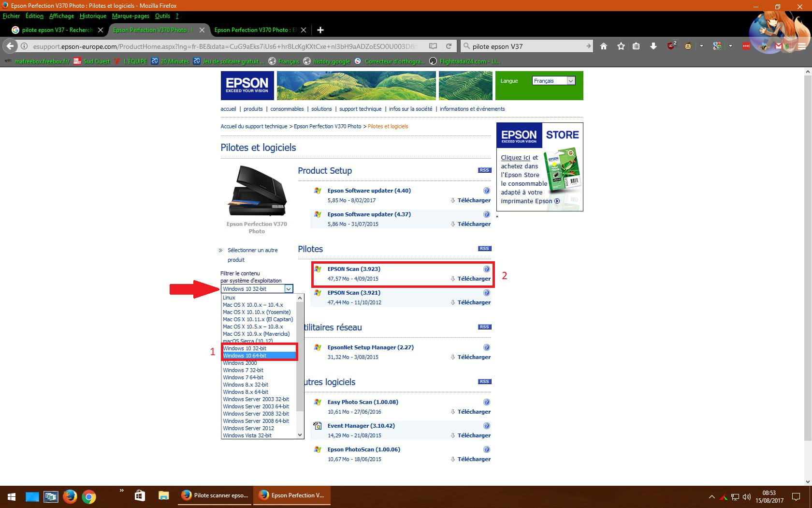Click the EPSON logo in the page header
This screenshot has width=812, height=508.
point(247,86)
